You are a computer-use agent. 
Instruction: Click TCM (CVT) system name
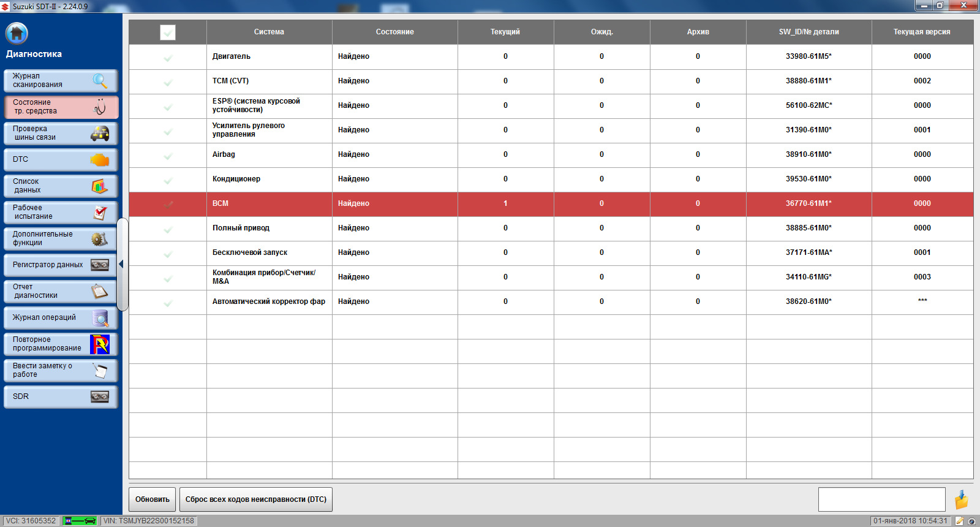[x=230, y=81]
